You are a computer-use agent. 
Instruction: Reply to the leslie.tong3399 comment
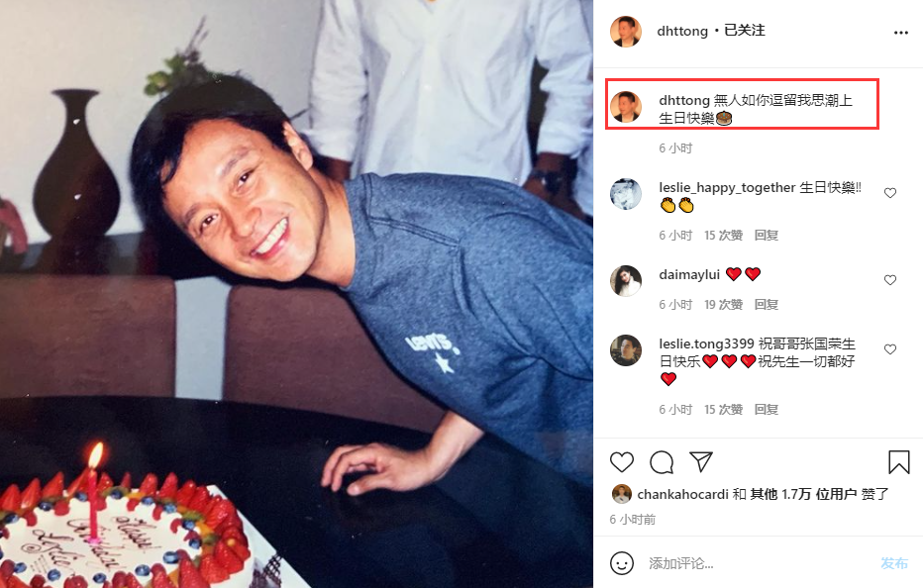coord(767,409)
